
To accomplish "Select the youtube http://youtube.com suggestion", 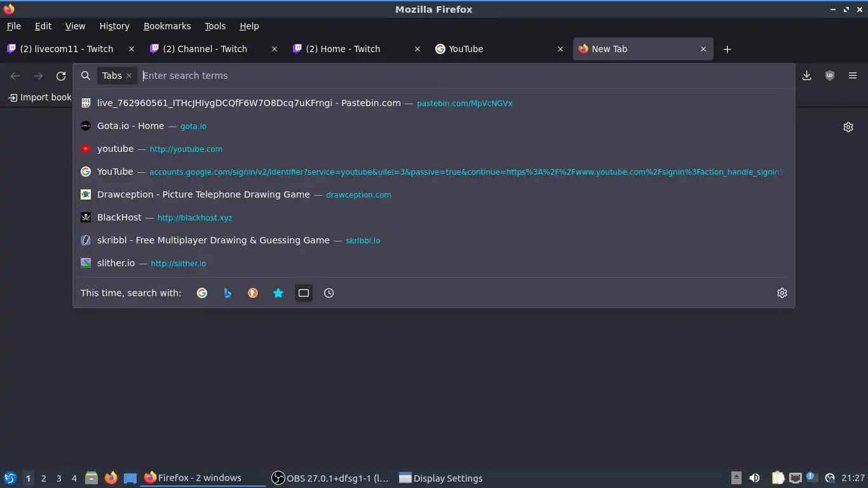I will click(434, 149).
